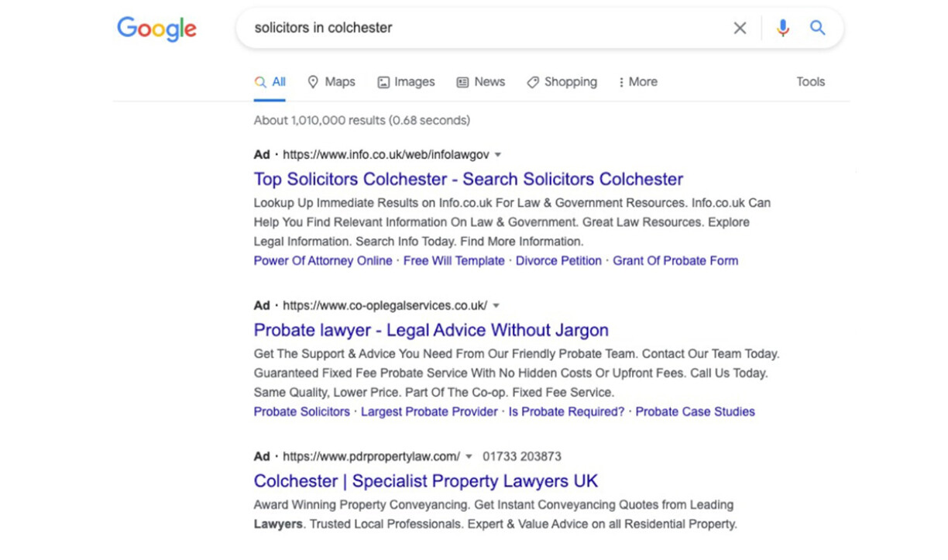Open the Free Will Template sitelink
The height and width of the screenshot is (560, 948).
tap(454, 261)
